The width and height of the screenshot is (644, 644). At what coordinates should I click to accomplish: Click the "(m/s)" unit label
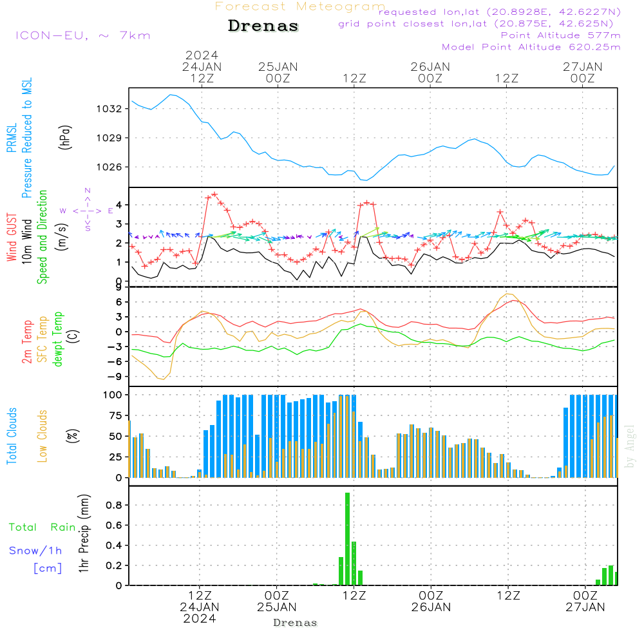[62, 237]
